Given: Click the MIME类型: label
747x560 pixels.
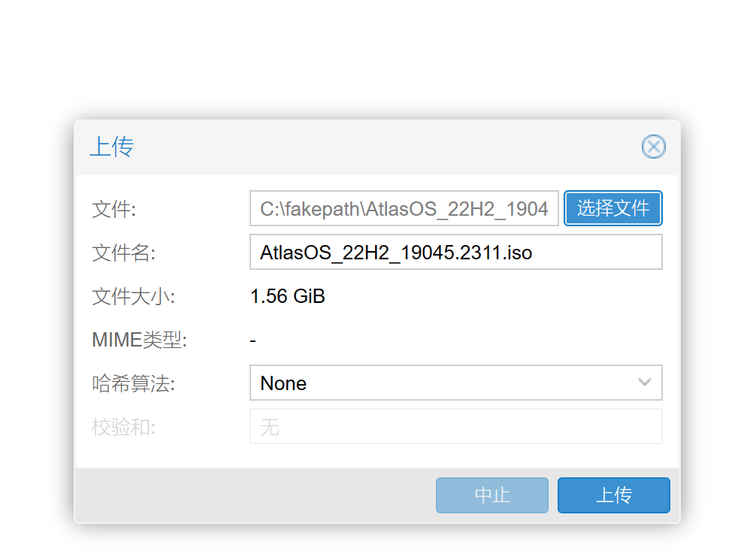Looking at the screenshot, I should coord(140,340).
